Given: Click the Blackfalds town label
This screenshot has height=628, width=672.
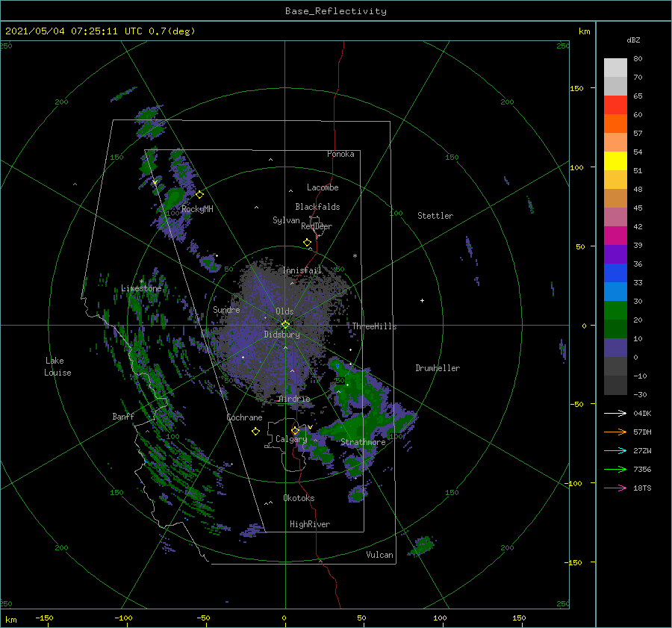Looking at the screenshot, I should coord(317,207).
